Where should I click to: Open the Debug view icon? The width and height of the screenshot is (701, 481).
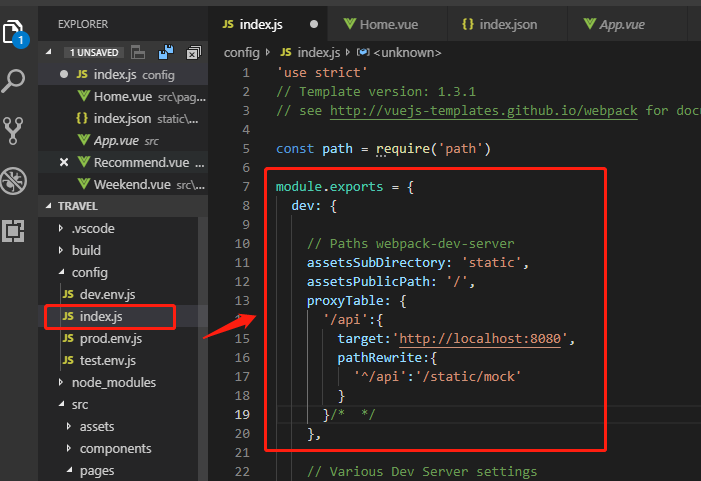pos(13,181)
